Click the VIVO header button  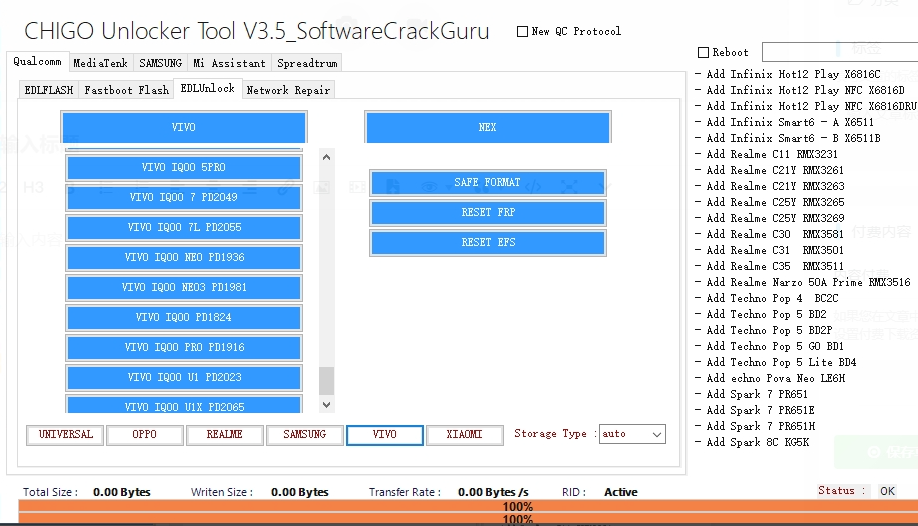coord(184,127)
